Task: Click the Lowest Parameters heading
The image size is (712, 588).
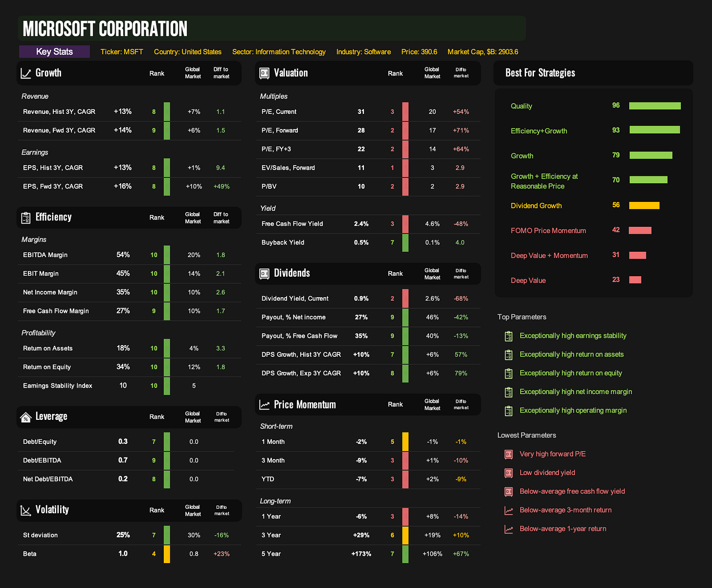Action: (x=527, y=436)
